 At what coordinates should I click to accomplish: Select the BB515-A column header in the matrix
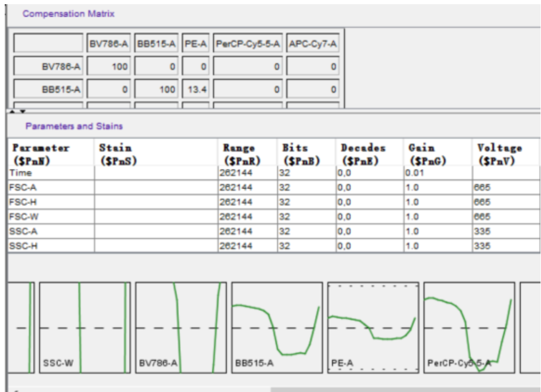coord(156,43)
